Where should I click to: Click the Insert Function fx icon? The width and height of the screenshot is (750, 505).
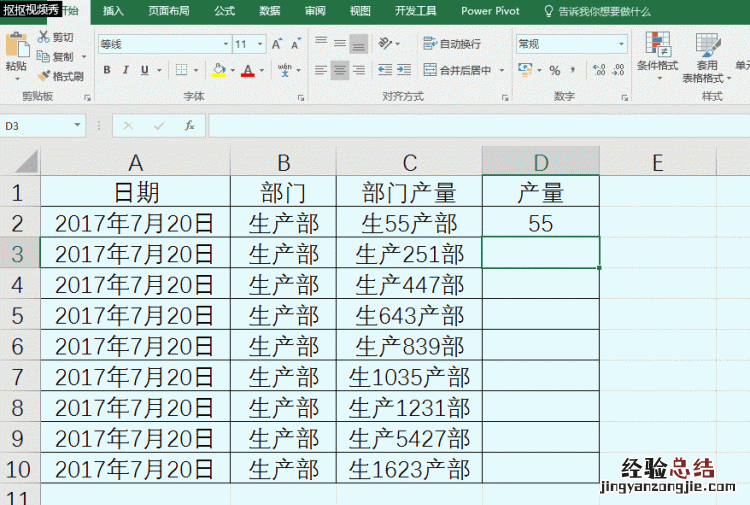click(x=189, y=126)
